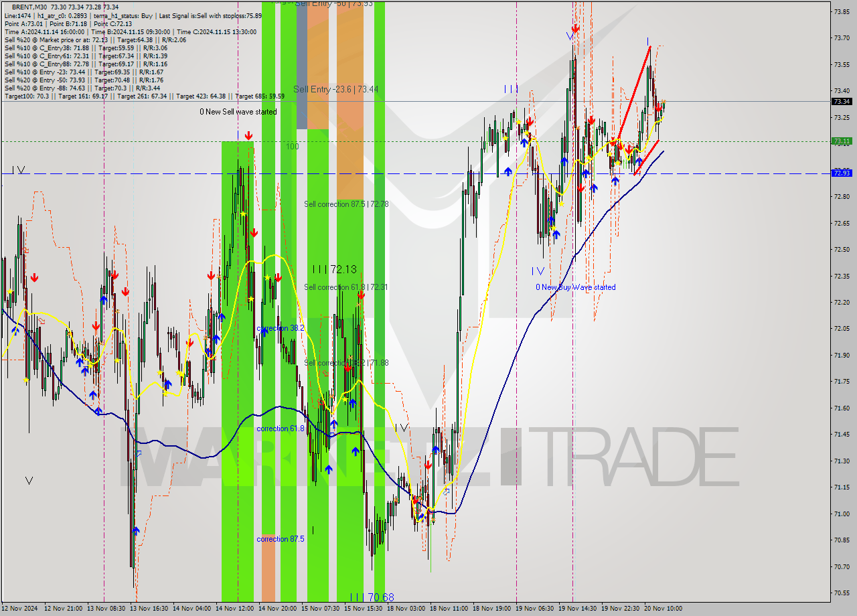This screenshot has height=616, width=857.
Task: Click the '0 New Buy Wave started' label
Action: click(x=576, y=287)
